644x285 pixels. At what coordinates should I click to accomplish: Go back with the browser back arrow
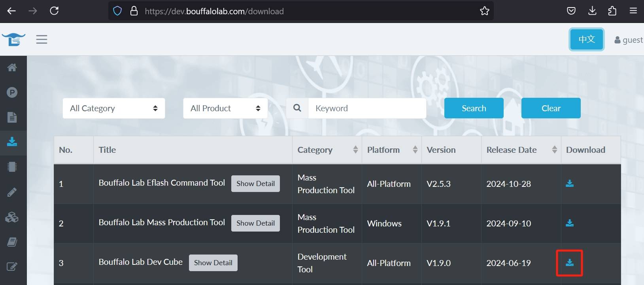tap(11, 11)
